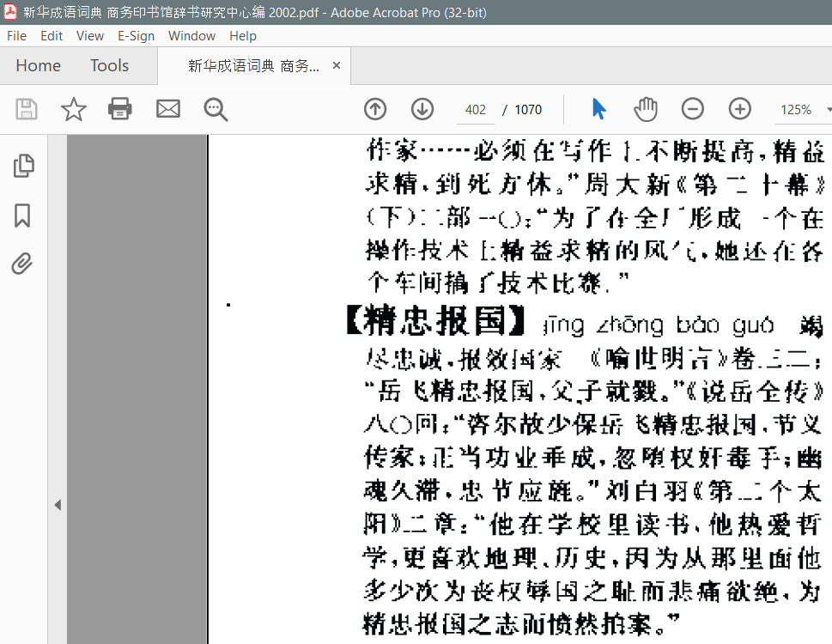Open the bookmarks panel
Viewport: 832px width, 644px height.
(23, 215)
